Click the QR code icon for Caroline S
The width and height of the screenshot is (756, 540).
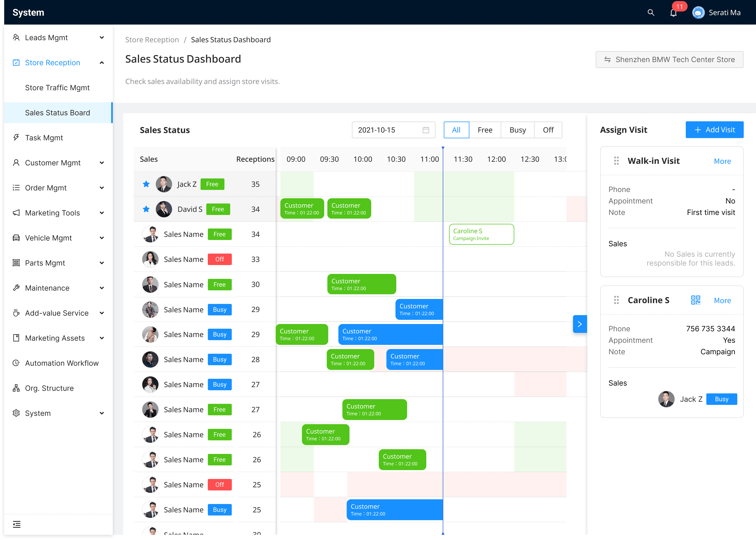click(695, 300)
